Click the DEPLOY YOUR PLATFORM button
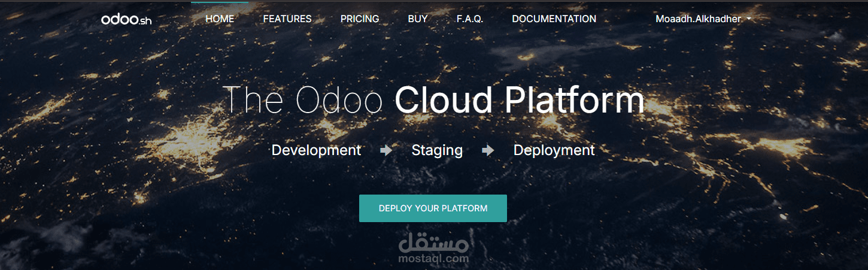The height and width of the screenshot is (270, 868). (433, 208)
